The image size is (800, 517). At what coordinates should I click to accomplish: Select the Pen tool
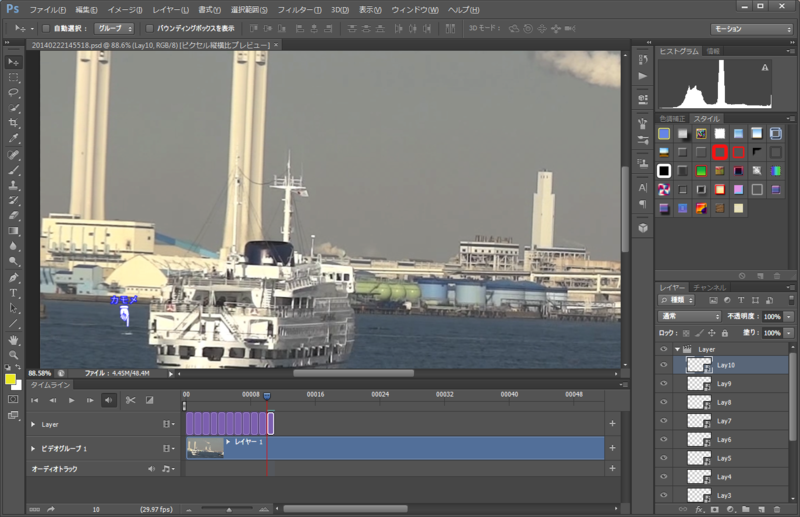[x=13, y=278]
